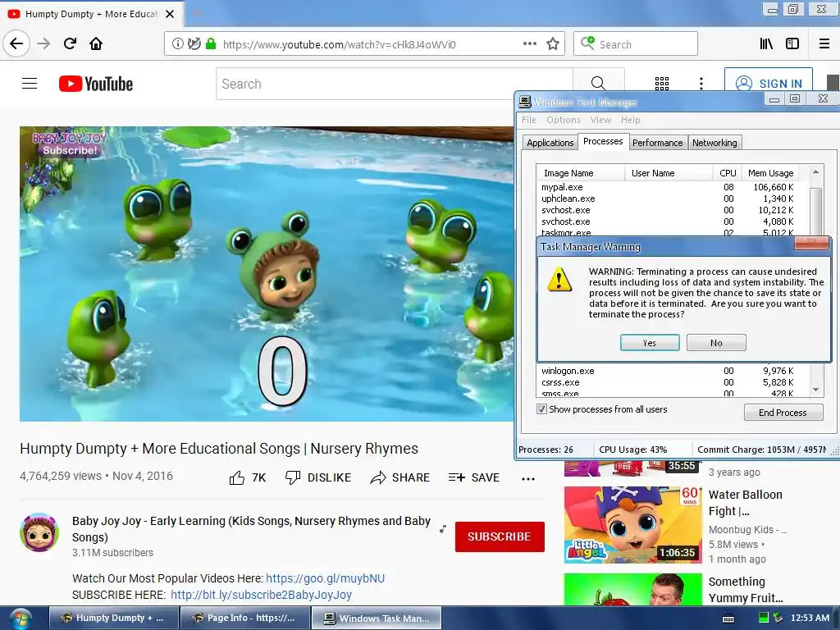
Task: Switch to Page Info taskbar window
Action: pos(244,618)
